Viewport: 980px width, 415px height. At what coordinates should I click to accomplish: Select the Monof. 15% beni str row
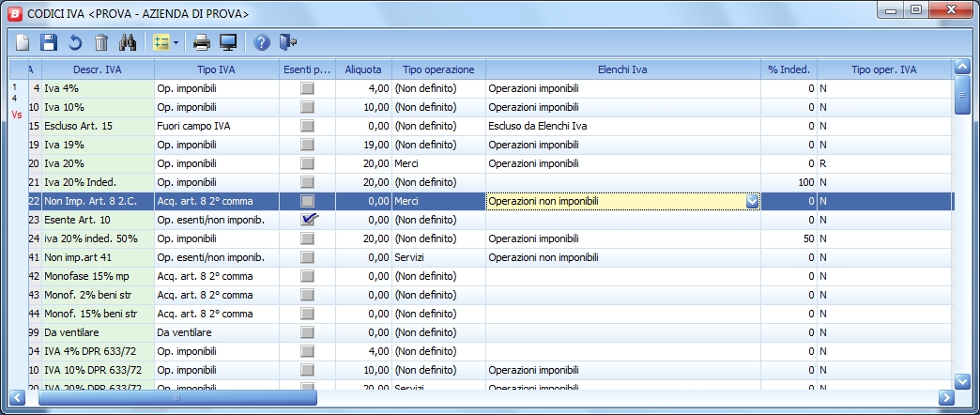(x=98, y=314)
